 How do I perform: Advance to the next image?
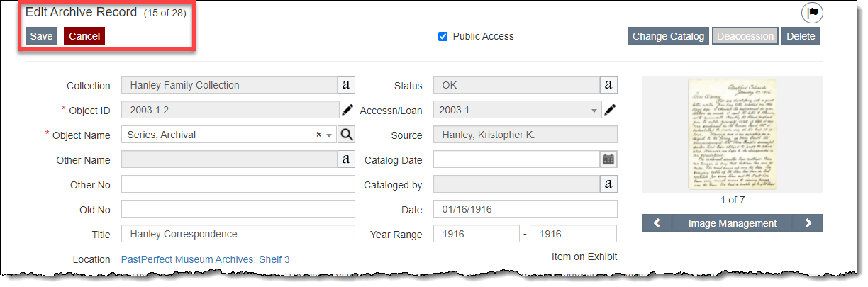pos(808,223)
